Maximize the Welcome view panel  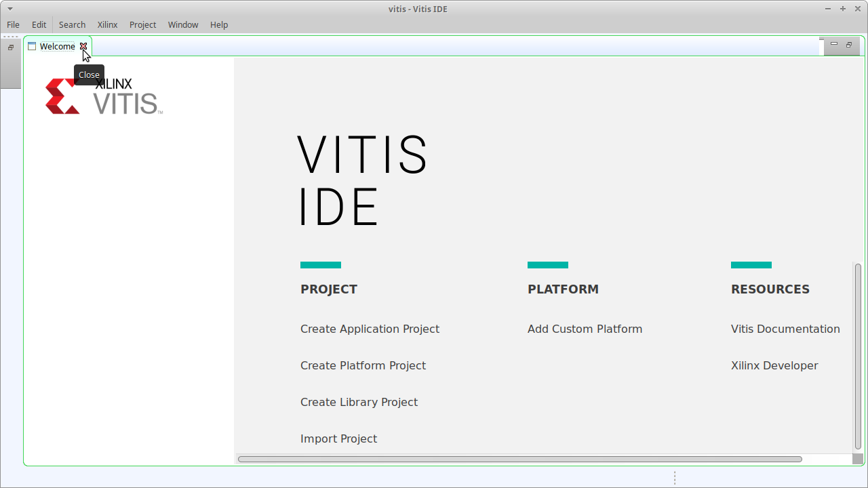click(849, 44)
